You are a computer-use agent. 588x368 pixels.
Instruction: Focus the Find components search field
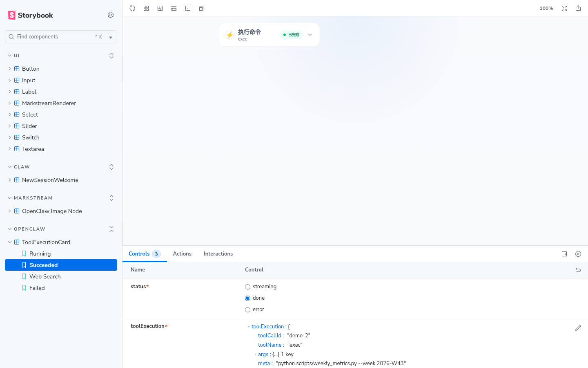[x=61, y=37]
